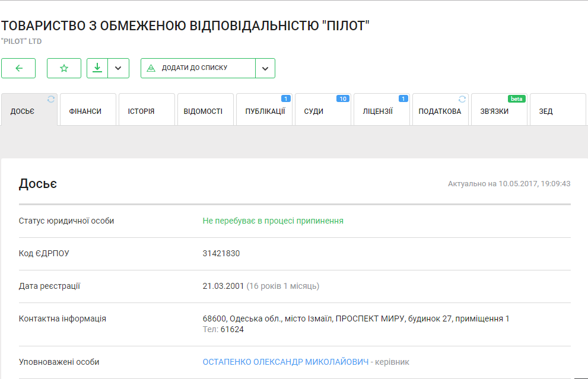Image resolution: width=588 pixels, height=379 pixels.
Task: Click the triangle icon in Додати до списку
Action: [x=151, y=68]
